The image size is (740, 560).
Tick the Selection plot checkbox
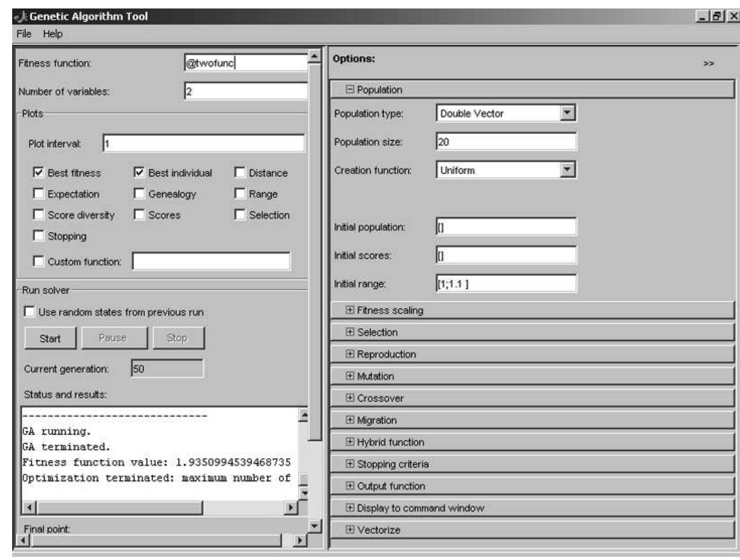tap(240, 215)
